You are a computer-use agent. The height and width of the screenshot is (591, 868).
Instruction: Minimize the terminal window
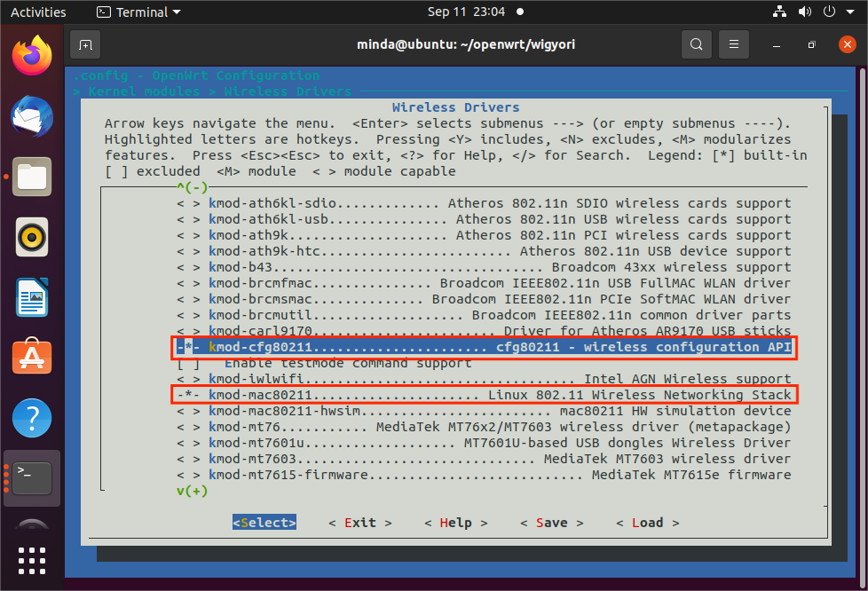pos(777,44)
